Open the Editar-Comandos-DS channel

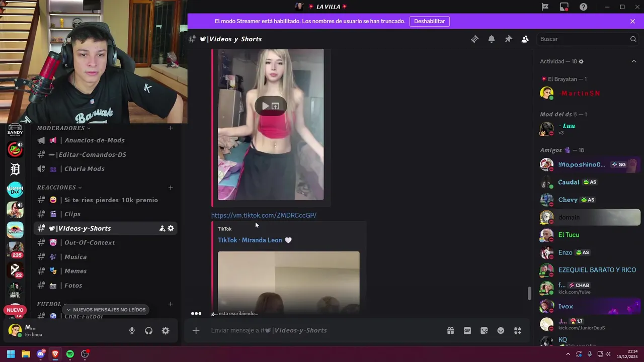(x=106, y=155)
